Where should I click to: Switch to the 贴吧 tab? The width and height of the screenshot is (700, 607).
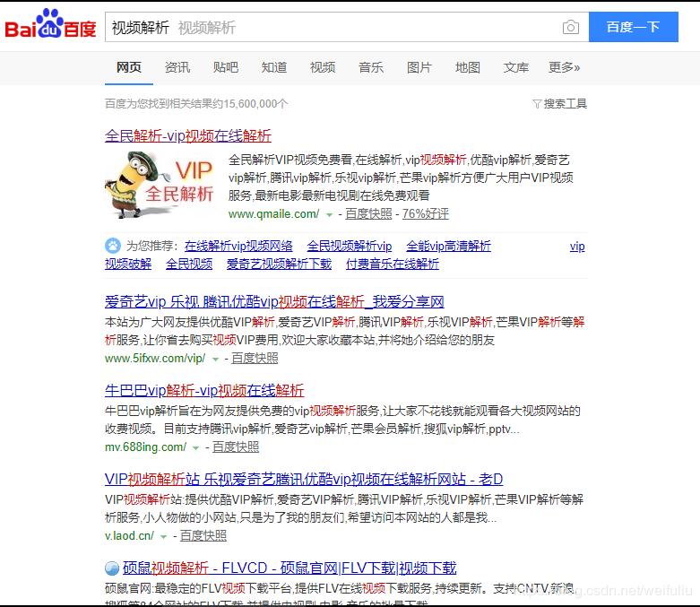pyautogui.click(x=226, y=67)
